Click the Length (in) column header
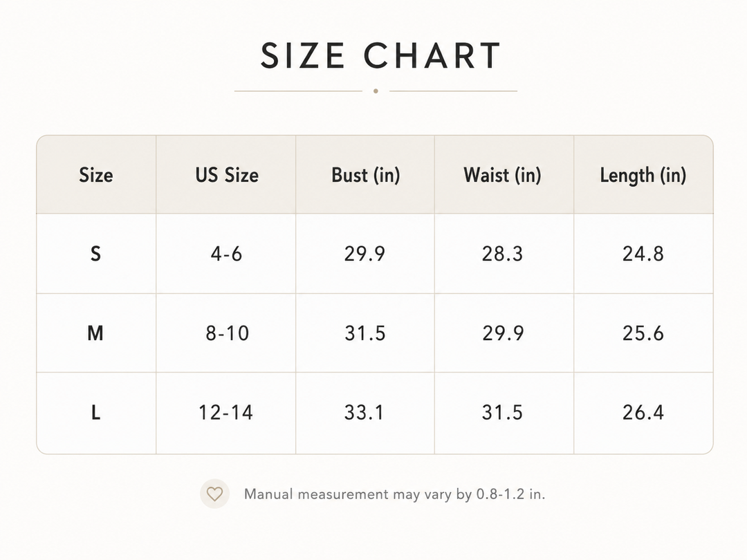The image size is (747, 560). point(643,175)
